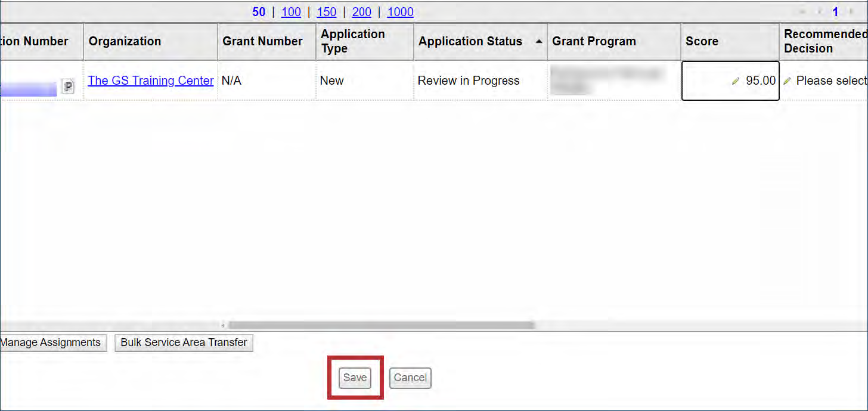
Task: Select the 50 per page option
Action: (x=259, y=12)
